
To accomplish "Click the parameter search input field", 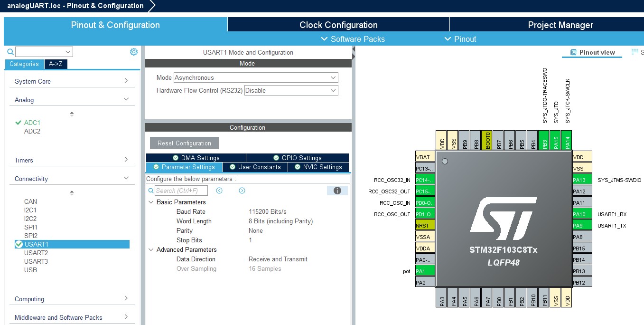I will [181, 191].
